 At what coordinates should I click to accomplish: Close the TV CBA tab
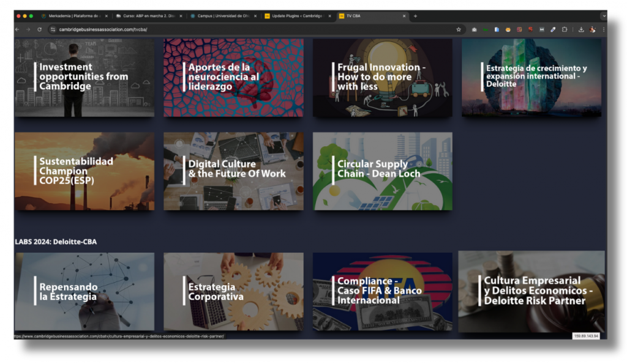(404, 16)
